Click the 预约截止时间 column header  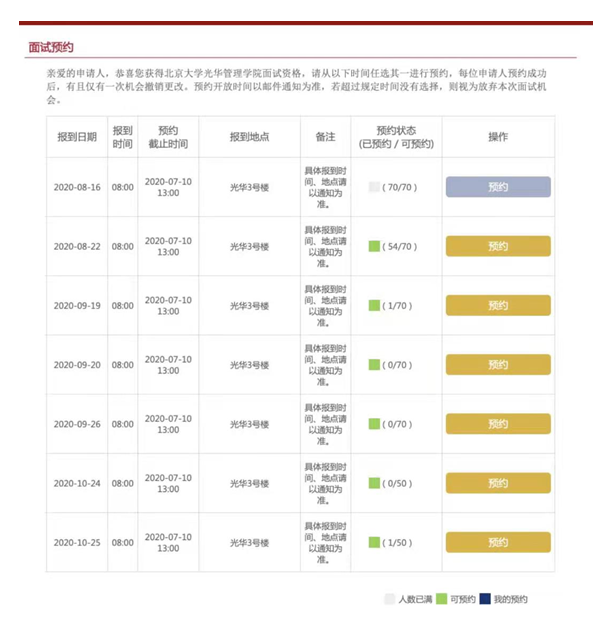click(x=168, y=137)
